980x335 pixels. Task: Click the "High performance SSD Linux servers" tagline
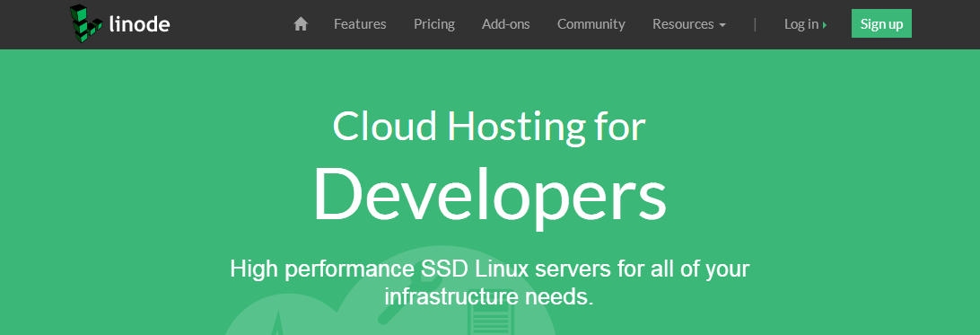click(489, 283)
